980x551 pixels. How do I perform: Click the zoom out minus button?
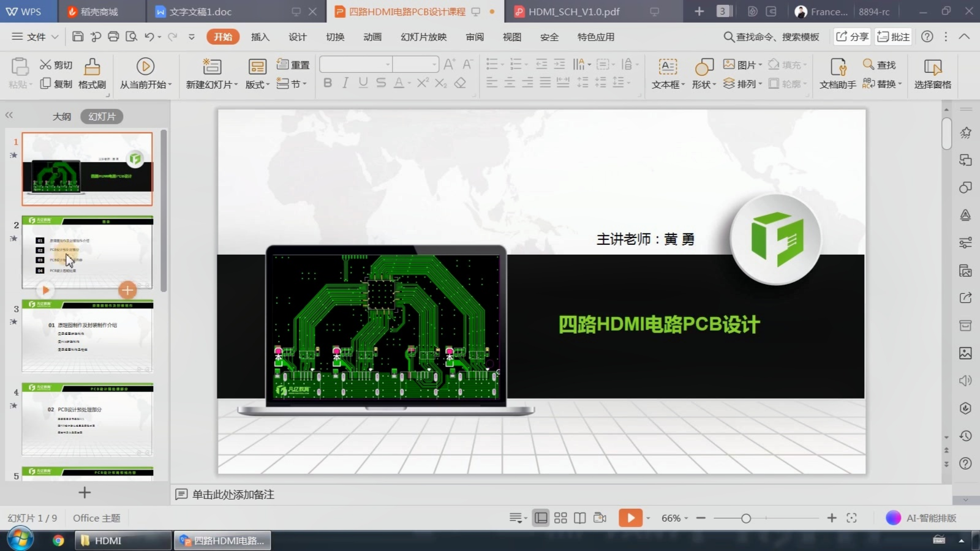click(701, 518)
